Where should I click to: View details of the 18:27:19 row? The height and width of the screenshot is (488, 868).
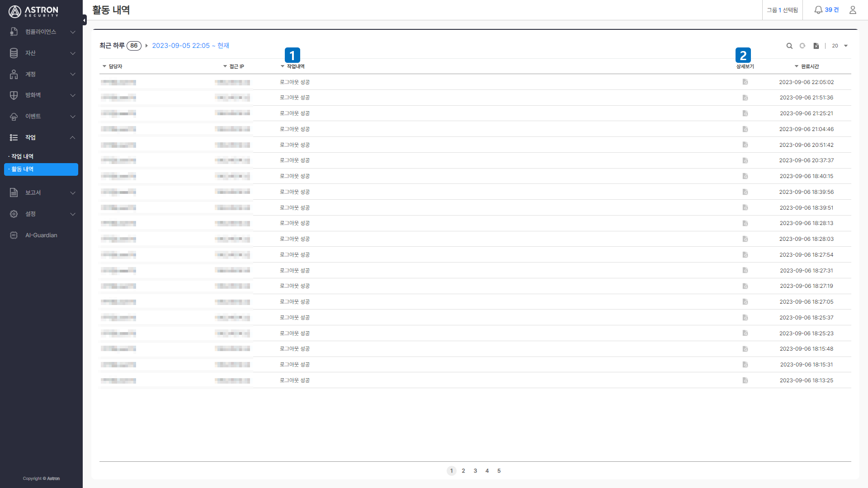click(745, 286)
